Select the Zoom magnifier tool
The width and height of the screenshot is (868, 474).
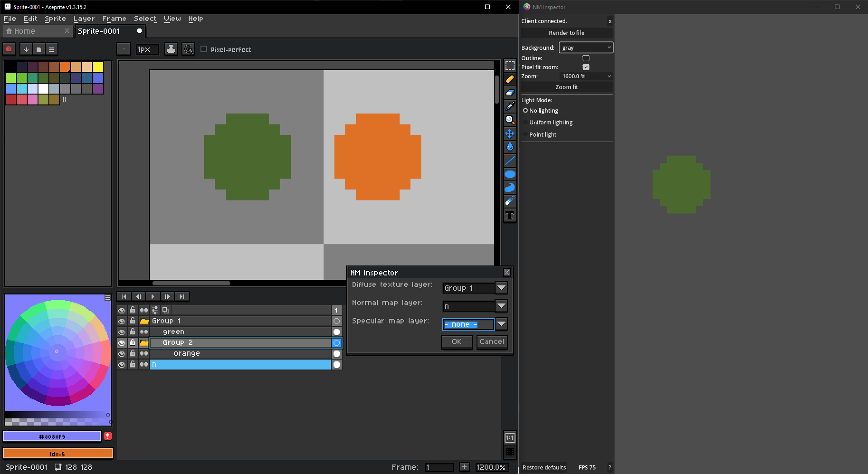pyautogui.click(x=510, y=120)
